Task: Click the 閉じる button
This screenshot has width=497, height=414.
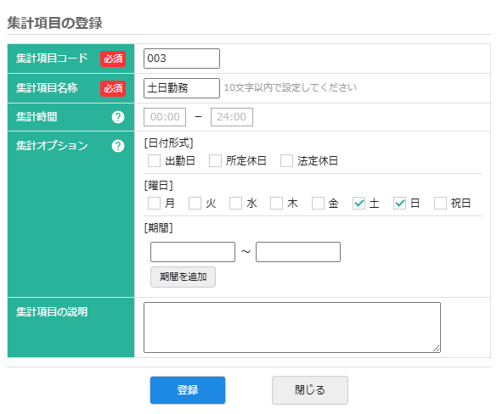Action: pyautogui.click(x=310, y=390)
